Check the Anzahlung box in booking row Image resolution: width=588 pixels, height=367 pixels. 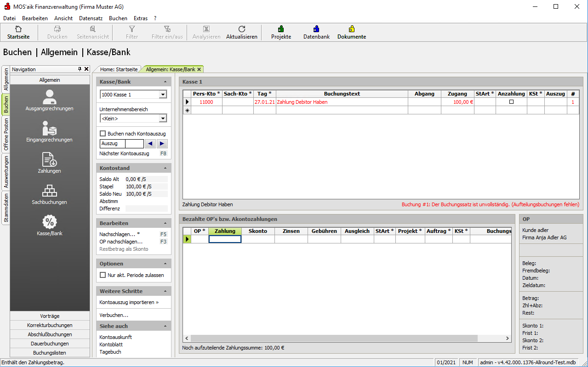[x=511, y=102]
